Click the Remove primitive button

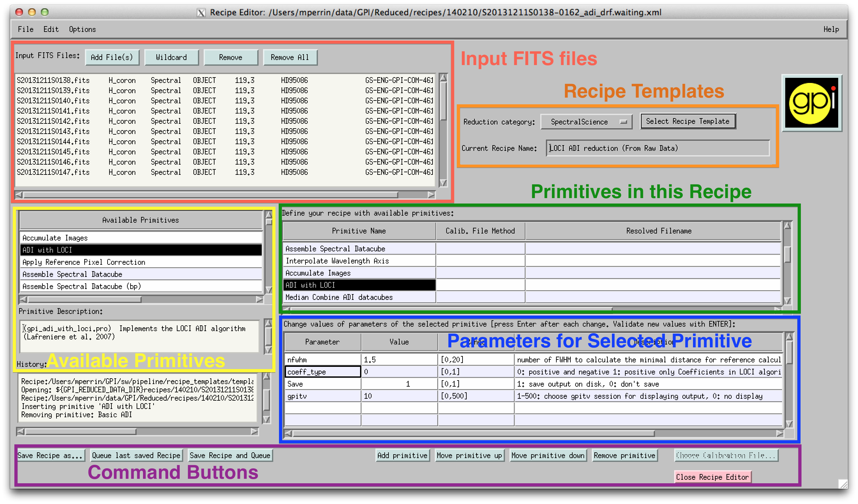pyautogui.click(x=624, y=455)
